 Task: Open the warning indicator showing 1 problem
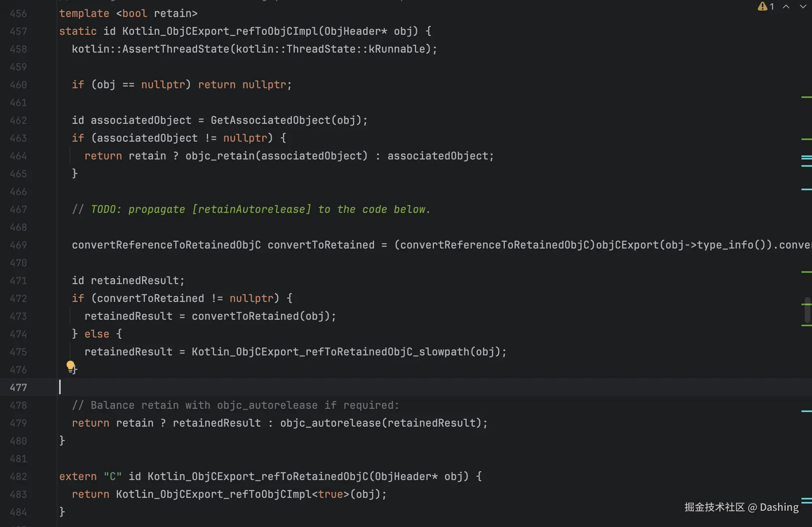[766, 6]
